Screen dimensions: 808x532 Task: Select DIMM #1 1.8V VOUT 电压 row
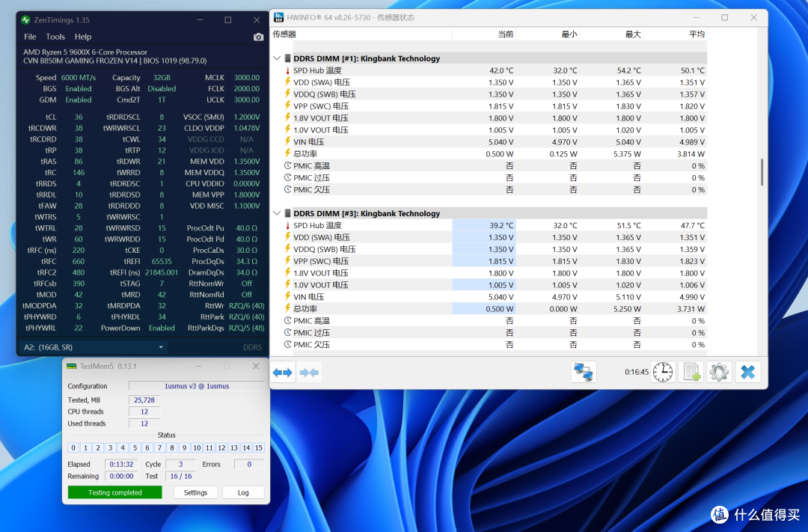495,118
